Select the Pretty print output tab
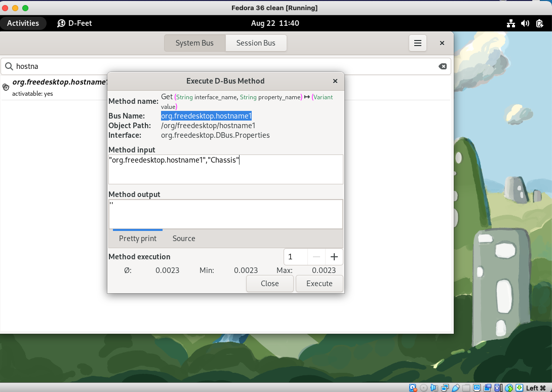 (138, 239)
